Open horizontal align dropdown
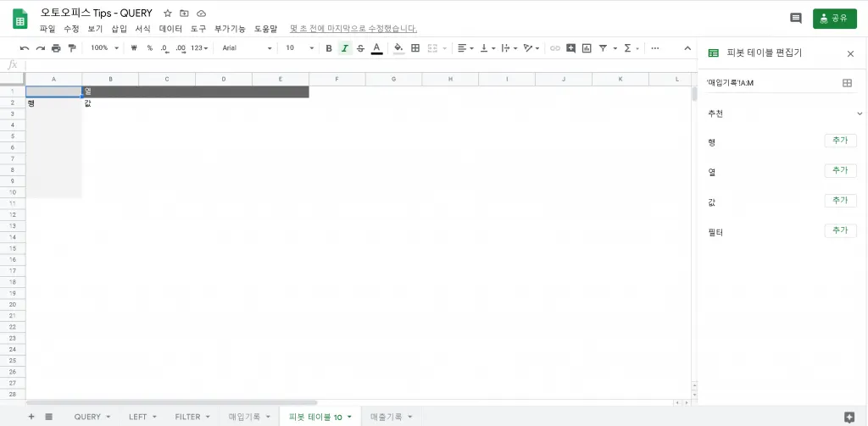868x426 pixels. point(465,48)
